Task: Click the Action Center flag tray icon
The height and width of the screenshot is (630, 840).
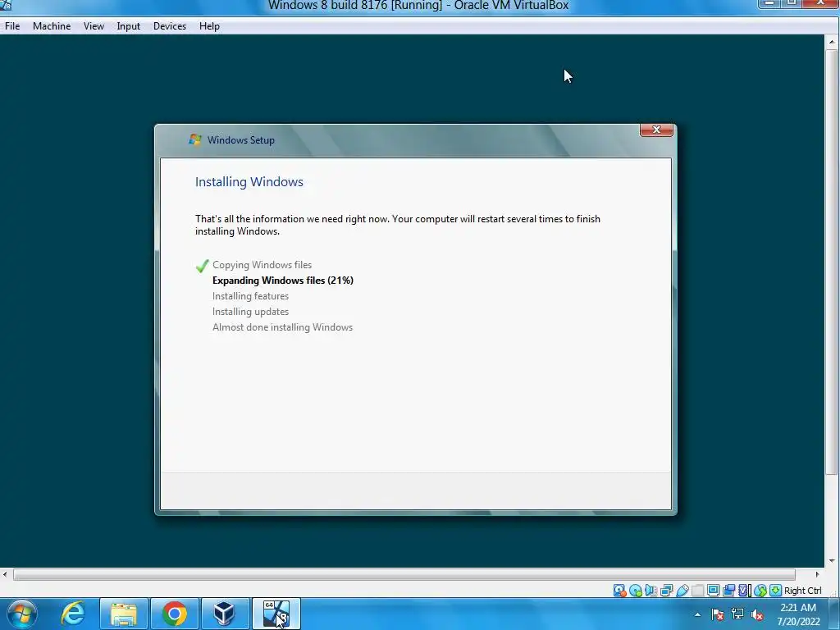Action: (718, 614)
